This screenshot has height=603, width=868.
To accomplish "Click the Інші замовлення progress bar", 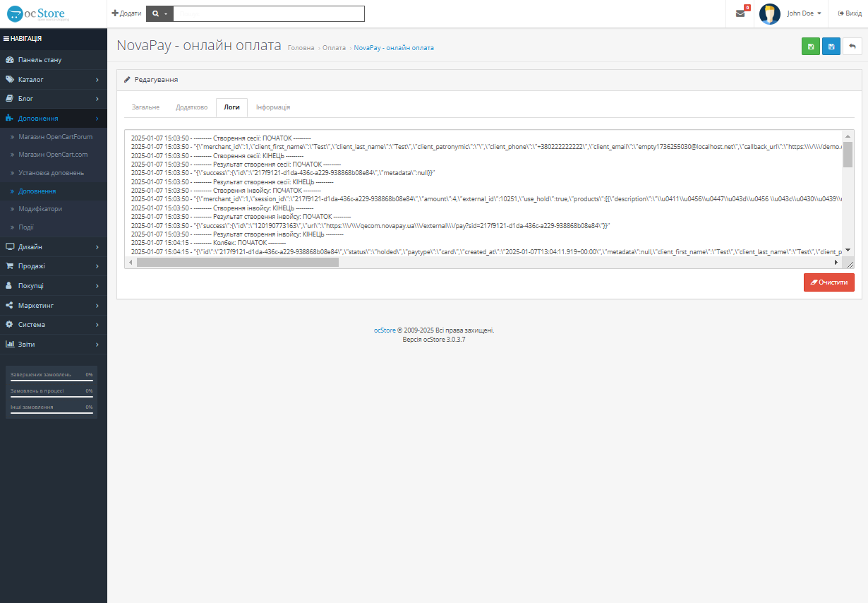I will pos(52,413).
